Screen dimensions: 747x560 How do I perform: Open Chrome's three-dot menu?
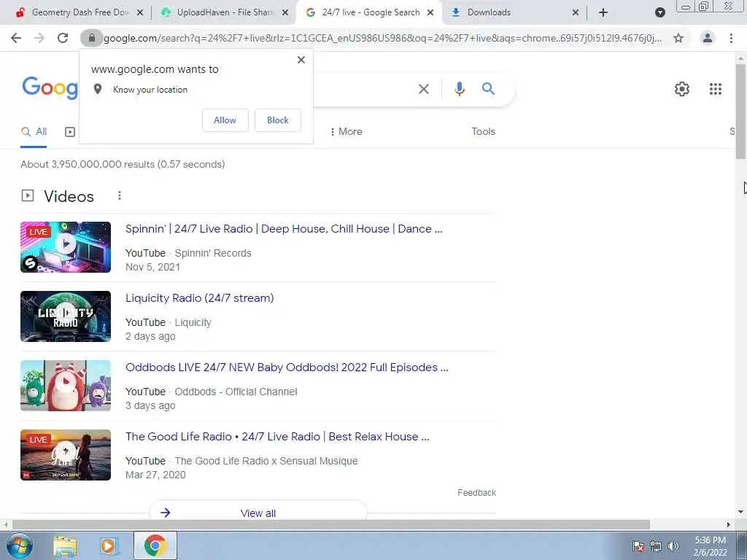(x=731, y=38)
